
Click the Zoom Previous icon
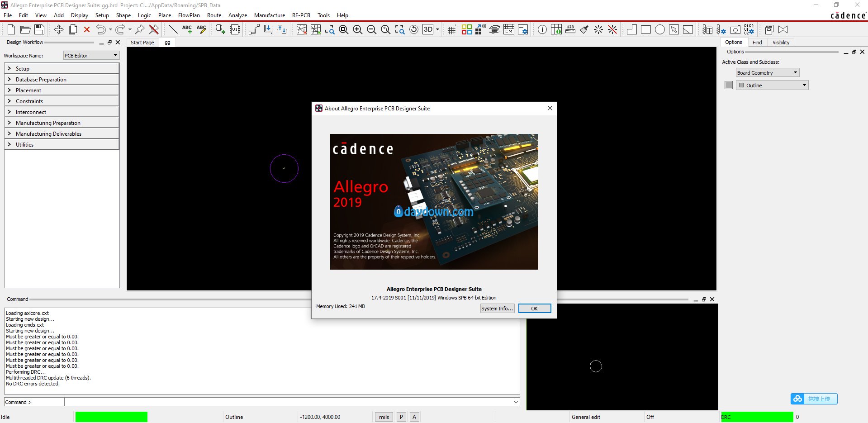click(386, 29)
